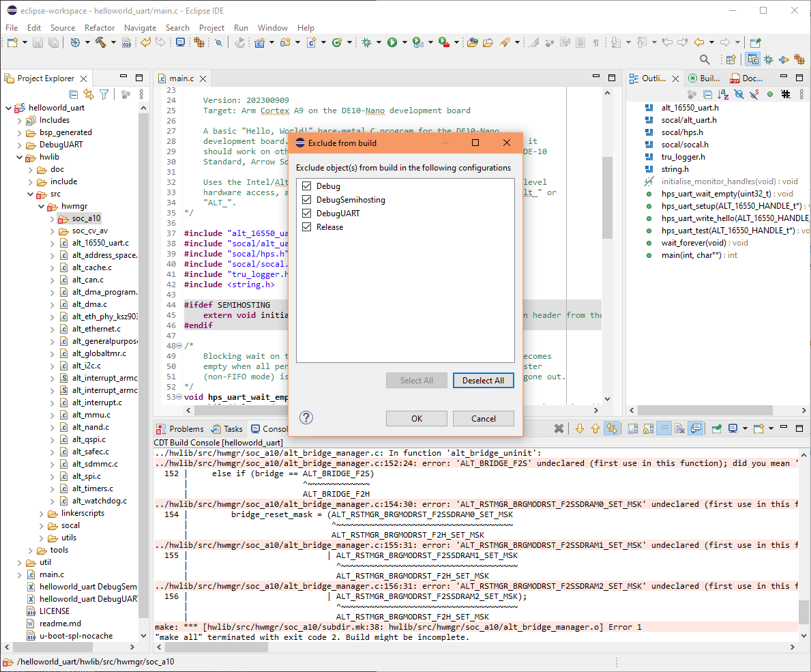The width and height of the screenshot is (811, 672).
Task: Confirm the Exclude from build dialog with OK
Action: [x=416, y=418]
